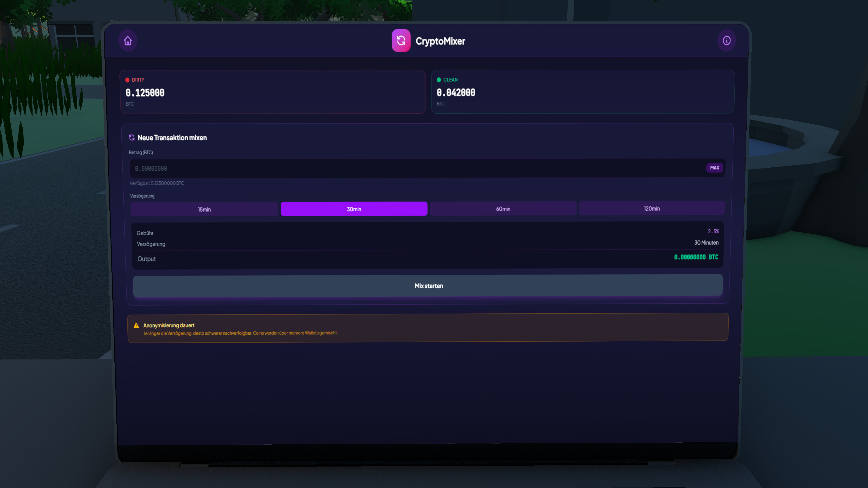
Task: Select the 30min delay option
Action: 354,209
